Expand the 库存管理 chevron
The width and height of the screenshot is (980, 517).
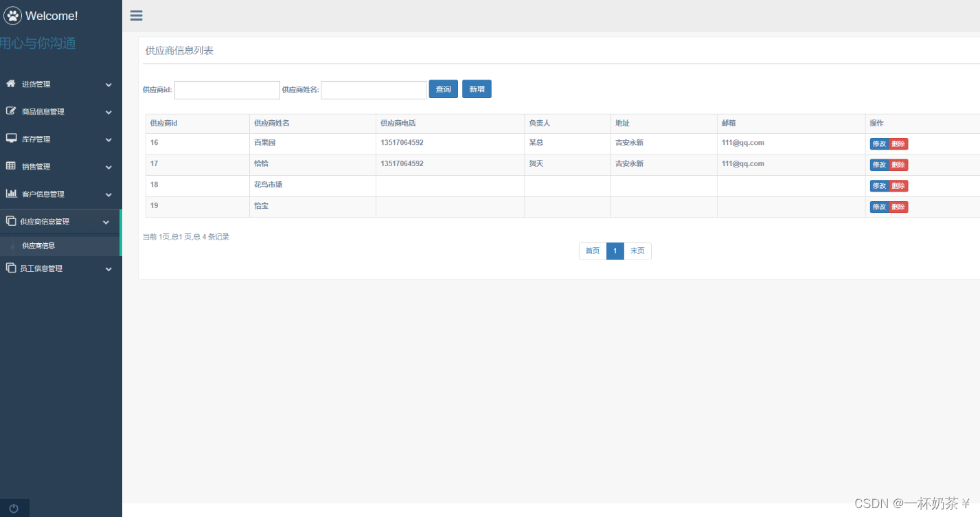click(x=109, y=139)
